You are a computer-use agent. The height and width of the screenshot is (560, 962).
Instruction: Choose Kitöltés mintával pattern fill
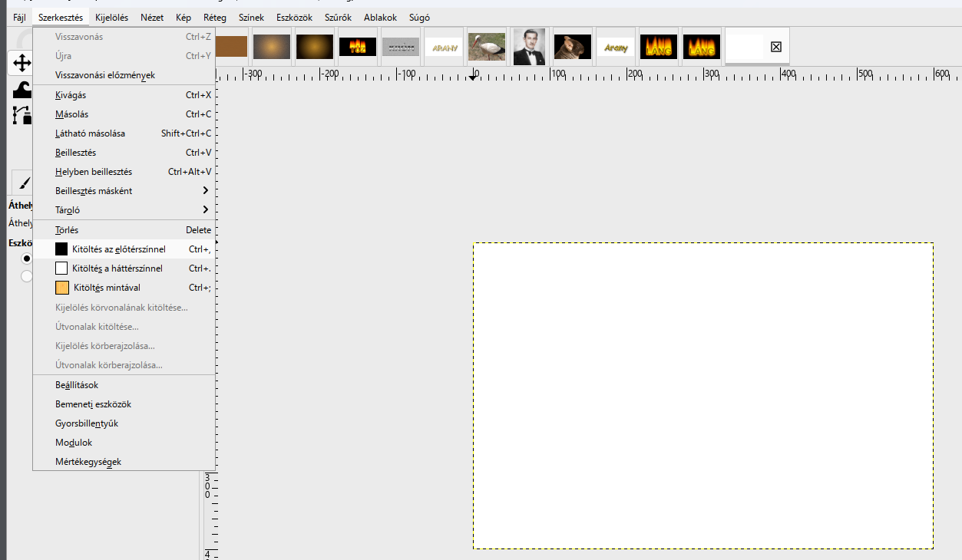[x=124, y=288]
